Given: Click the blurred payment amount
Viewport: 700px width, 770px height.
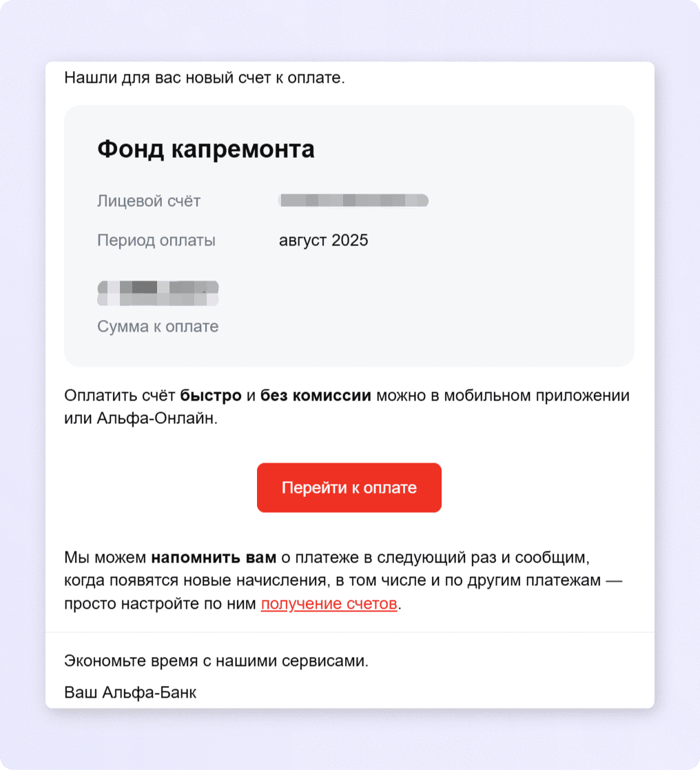Looking at the screenshot, I should point(158,294).
